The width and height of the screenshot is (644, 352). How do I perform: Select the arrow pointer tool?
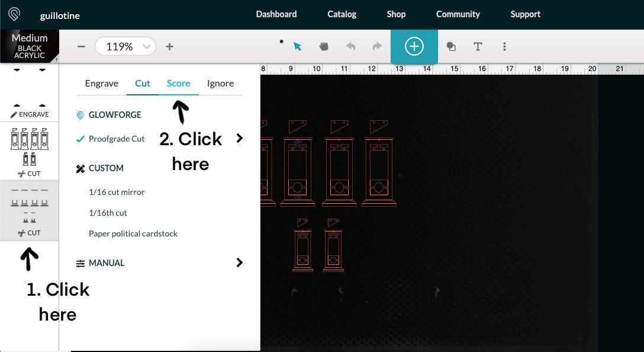coord(297,46)
